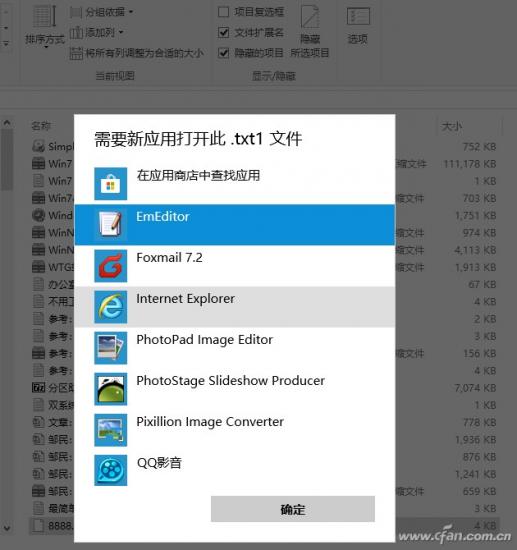Click the PhotoStage Slideshow Producer icon
The image size is (517, 550).
110,389
